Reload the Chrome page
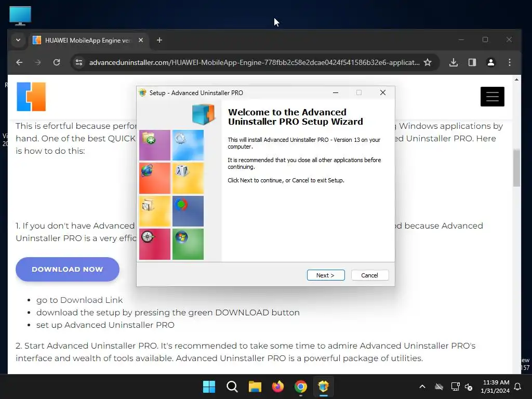Image resolution: width=532 pixels, height=399 pixels. (57, 62)
